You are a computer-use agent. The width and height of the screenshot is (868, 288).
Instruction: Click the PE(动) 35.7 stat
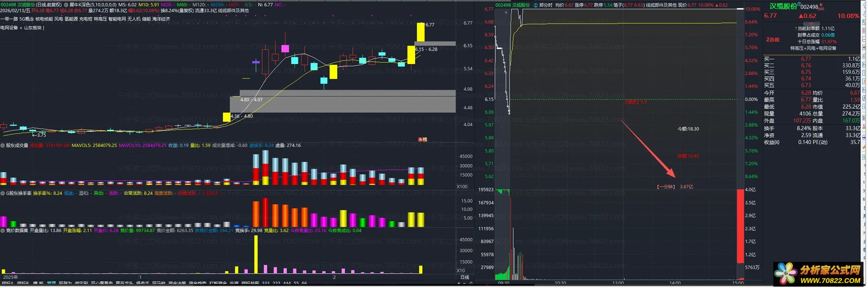coord(836,142)
